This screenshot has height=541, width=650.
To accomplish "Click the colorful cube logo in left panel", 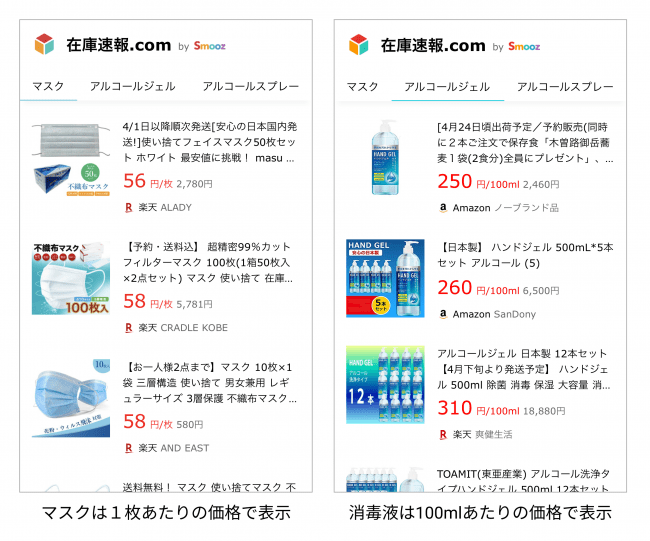I will (44, 44).
